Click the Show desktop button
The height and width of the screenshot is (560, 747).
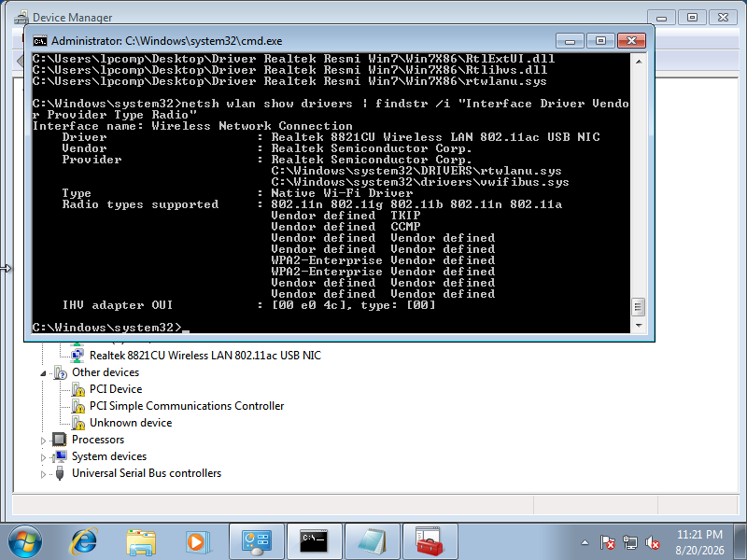point(740,542)
